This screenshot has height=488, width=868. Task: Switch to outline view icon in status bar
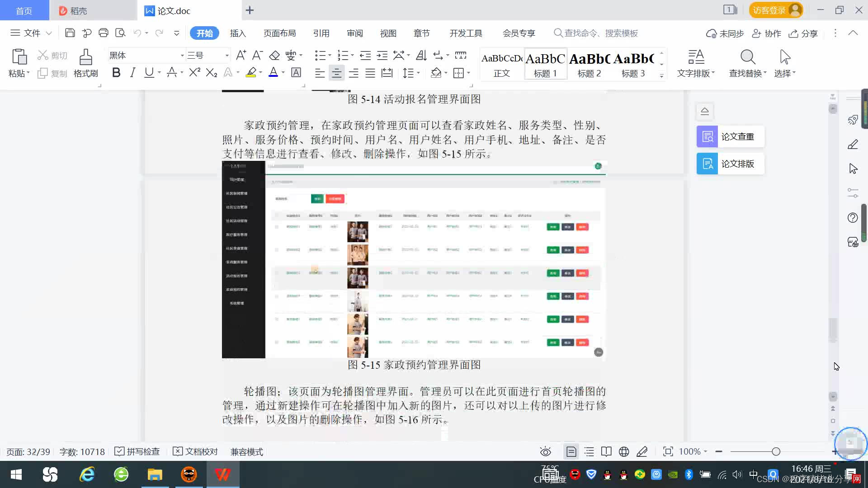(x=589, y=452)
